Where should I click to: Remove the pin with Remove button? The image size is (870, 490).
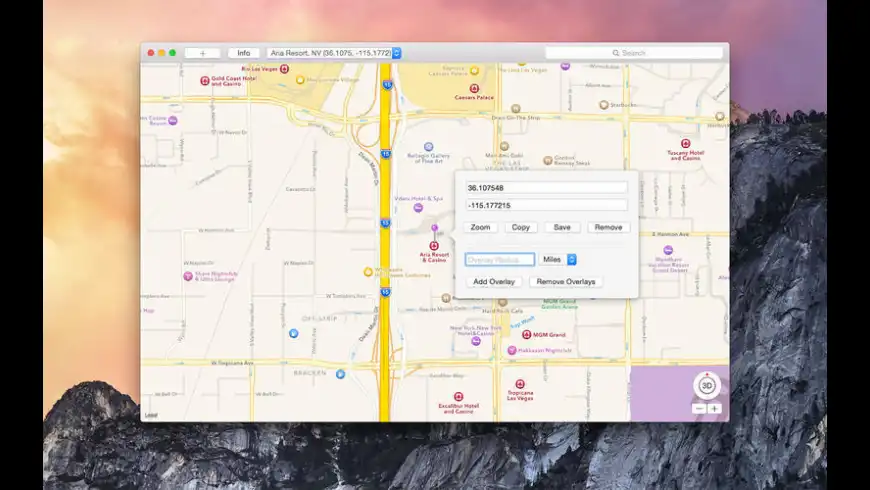(609, 228)
